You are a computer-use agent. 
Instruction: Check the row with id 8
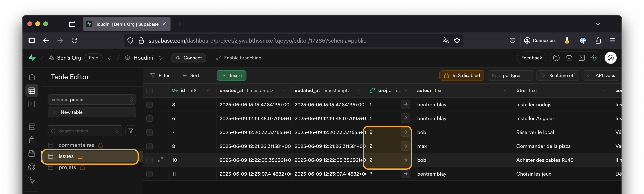tap(149, 146)
